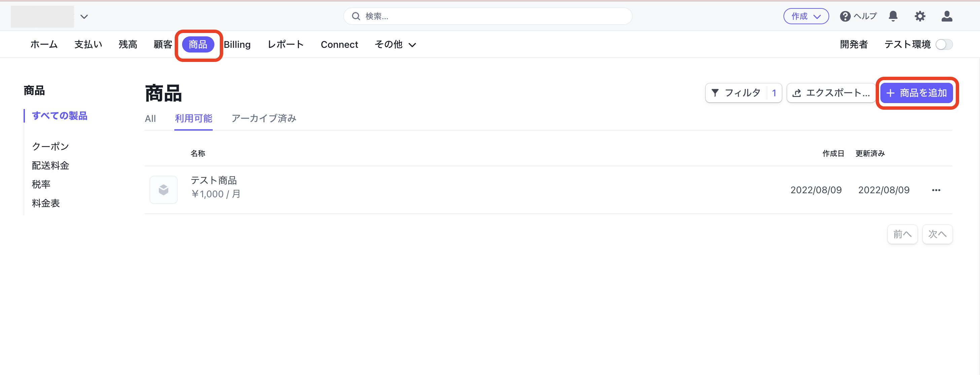
Task: Open the settings gear icon
Action: point(919,16)
